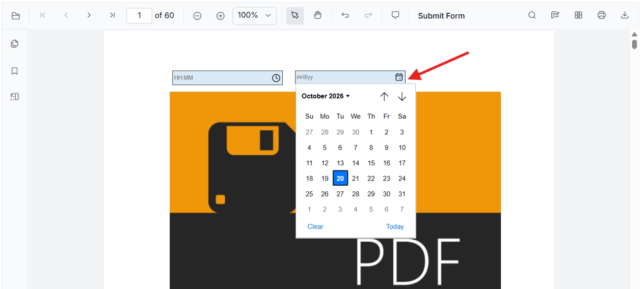Open the search tool
This screenshot has height=289, width=644.
(532, 15)
